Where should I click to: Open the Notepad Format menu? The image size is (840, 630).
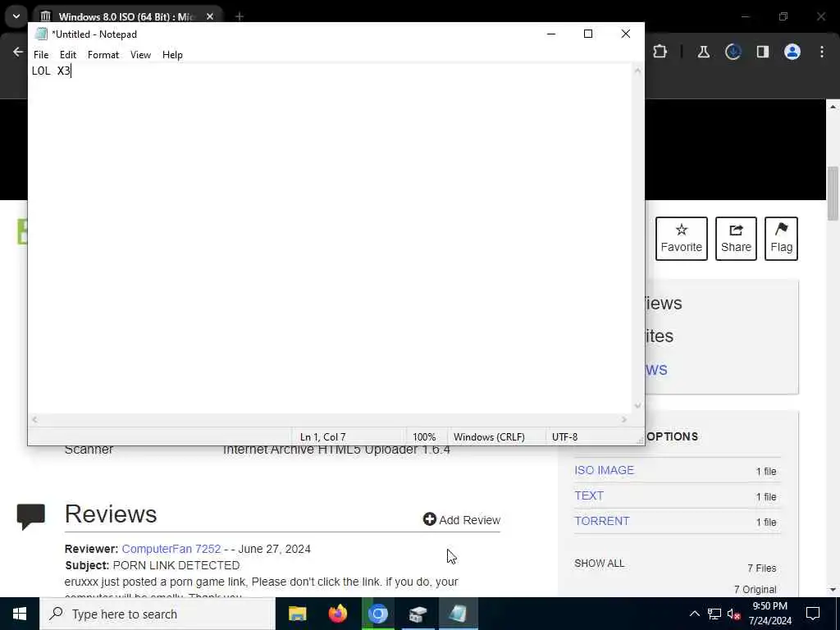(103, 55)
